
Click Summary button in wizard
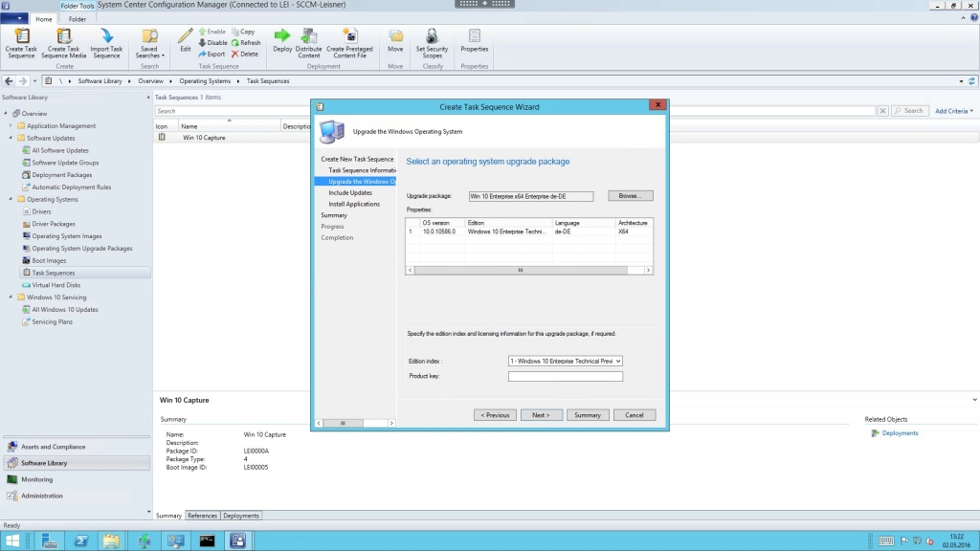pyautogui.click(x=588, y=415)
